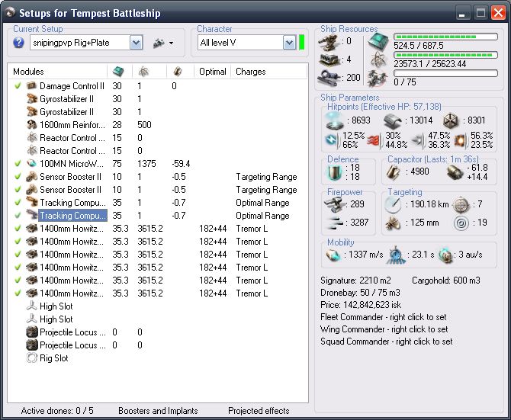
Task: Click the ship icon next to setup name
Action: [x=158, y=43]
